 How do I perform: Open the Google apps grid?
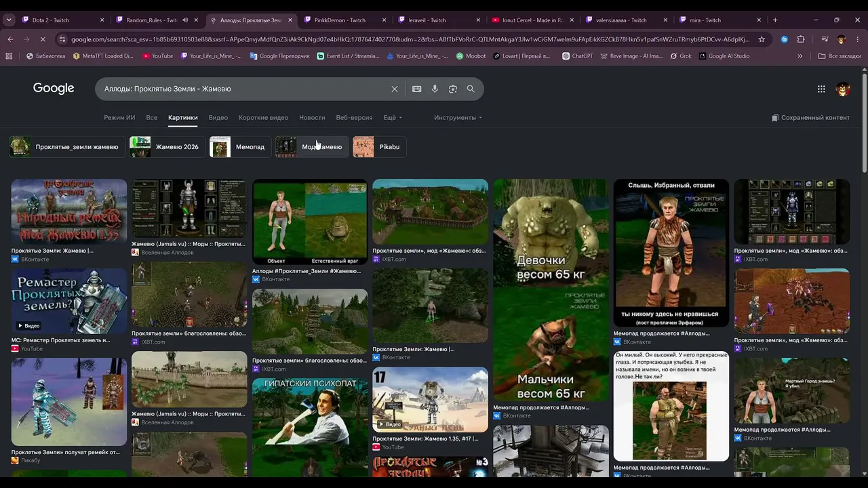click(821, 89)
